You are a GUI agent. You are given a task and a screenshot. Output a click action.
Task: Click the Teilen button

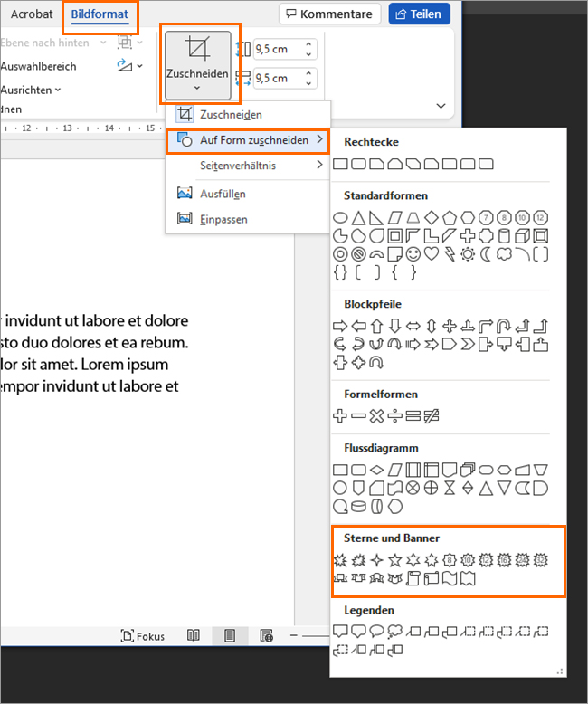pos(419,14)
